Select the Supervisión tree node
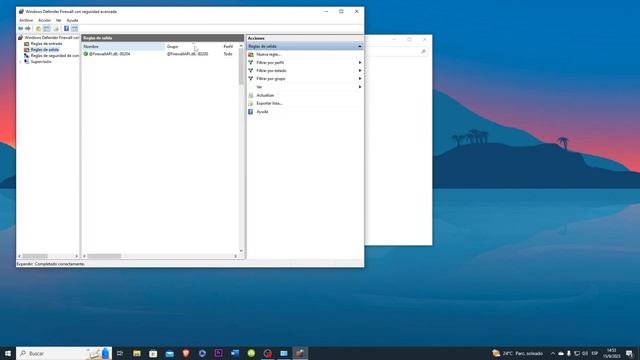The width and height of the screenshot is (640, 360). click(41, 62)
